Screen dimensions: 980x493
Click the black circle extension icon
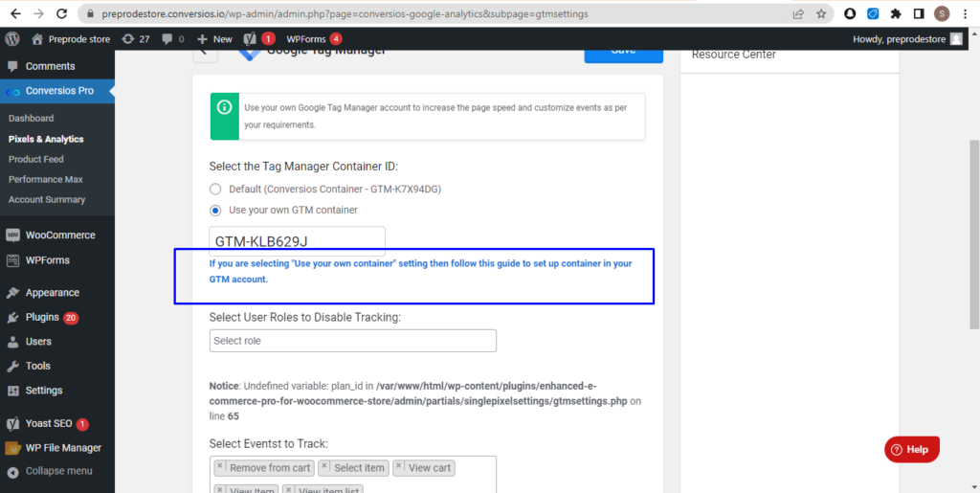coord(850,13)
